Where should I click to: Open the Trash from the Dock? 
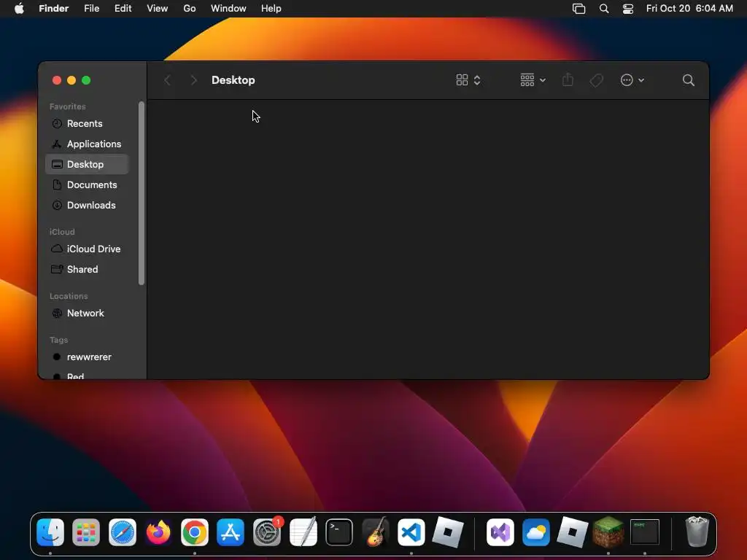click(x=697, y=532)
